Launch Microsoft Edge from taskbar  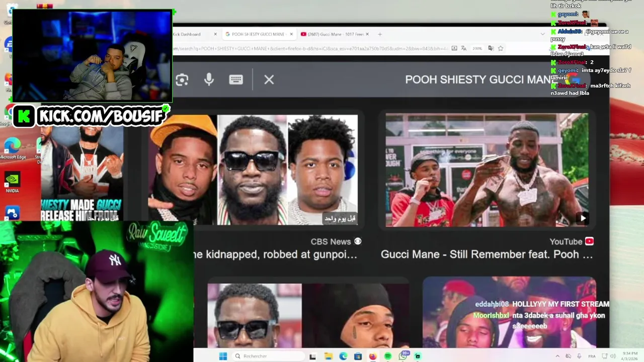[343, 356]
